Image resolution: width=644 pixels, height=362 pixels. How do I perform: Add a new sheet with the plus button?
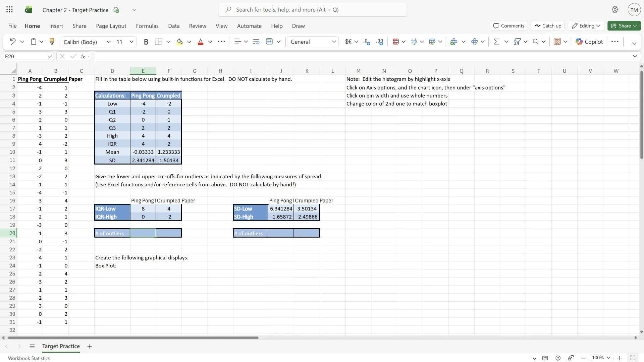tap(89, 347)
